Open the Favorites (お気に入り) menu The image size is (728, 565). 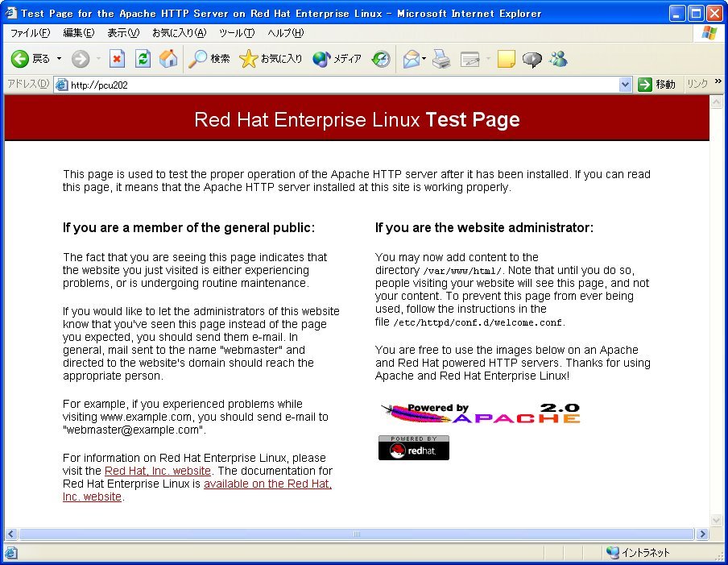point(180,33)
